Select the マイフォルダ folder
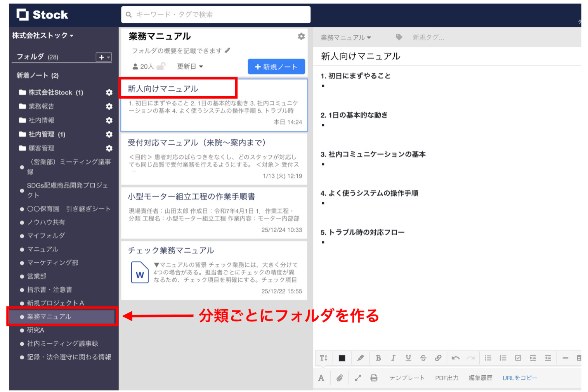588x392 pixels. point(43,236)
